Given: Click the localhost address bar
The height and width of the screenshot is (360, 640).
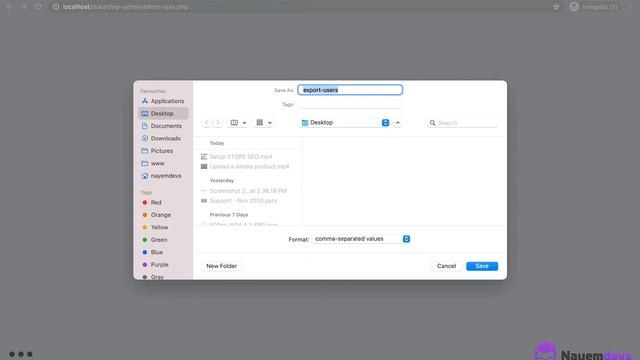Looking at the screenshot, I should coord(304,7).
